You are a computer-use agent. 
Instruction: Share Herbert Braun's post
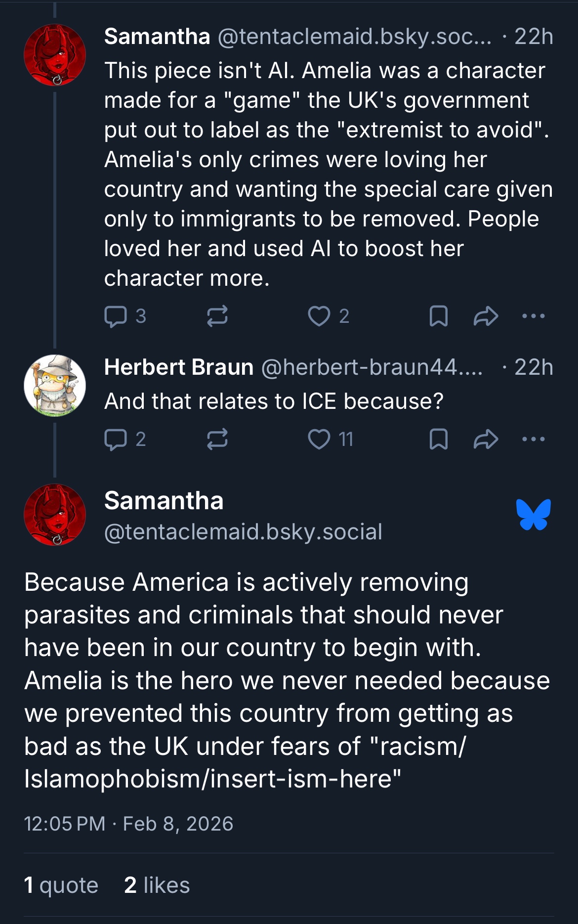pos(486,439)
